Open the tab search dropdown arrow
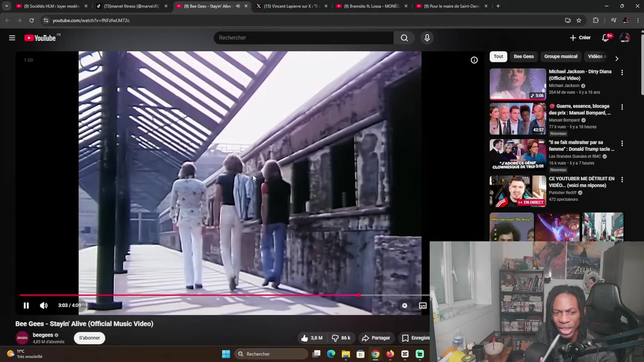Screen dimensions: 644x362 coord(7,6)
